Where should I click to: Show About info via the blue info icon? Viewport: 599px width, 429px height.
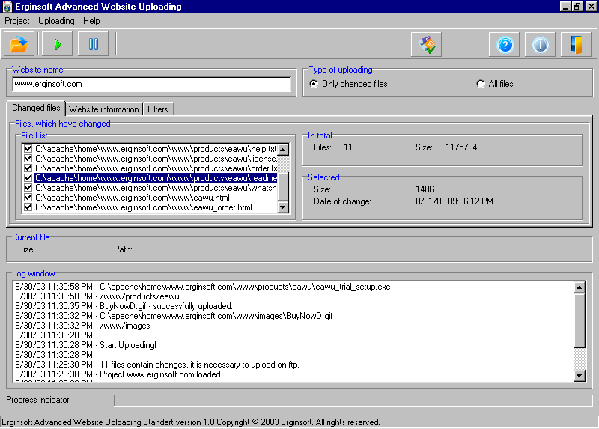pos(540,45)
